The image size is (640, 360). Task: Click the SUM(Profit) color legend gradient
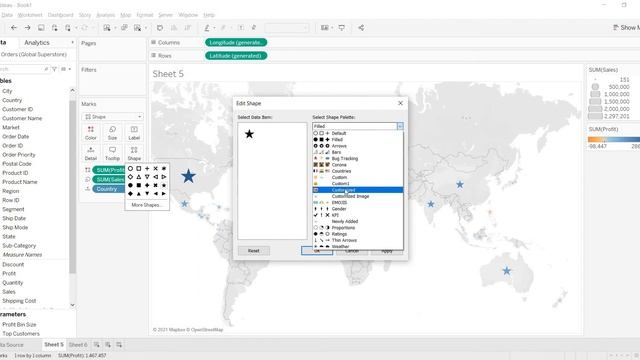(x=614, y=139)
